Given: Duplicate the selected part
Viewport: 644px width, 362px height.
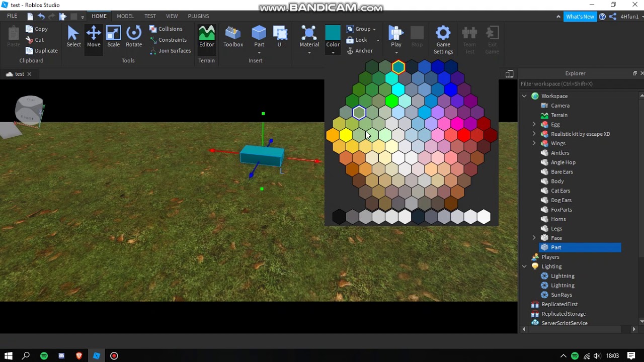Looking at the screenshot, I should pos(41,51).
